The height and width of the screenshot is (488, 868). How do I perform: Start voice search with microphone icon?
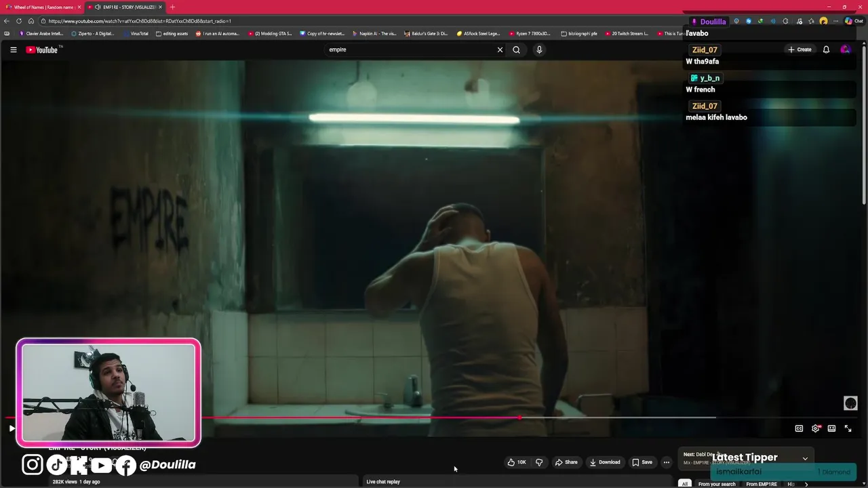click(539, 49)
